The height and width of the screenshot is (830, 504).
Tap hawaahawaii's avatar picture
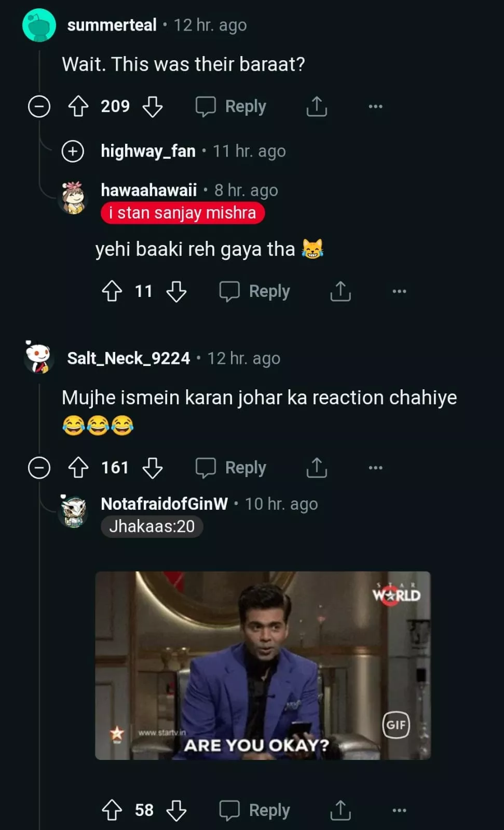pyautogui.click(x=74, y=197)
